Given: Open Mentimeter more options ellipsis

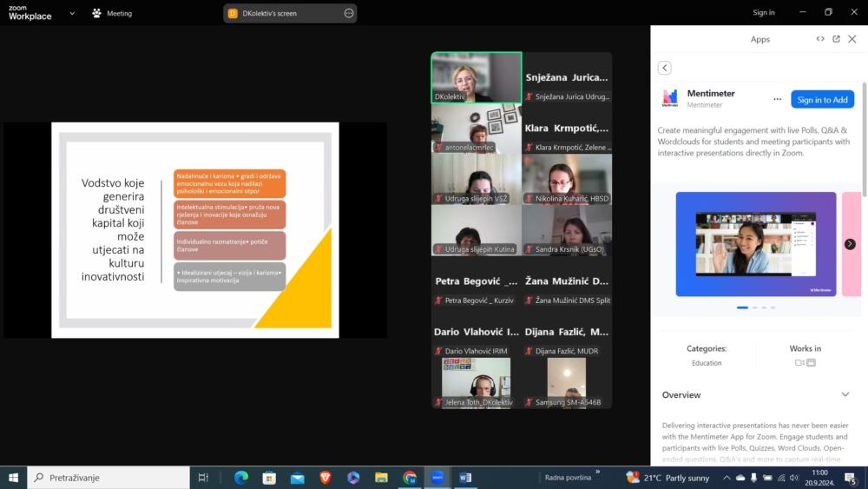Looking at the screenshot, I should 777,99.
